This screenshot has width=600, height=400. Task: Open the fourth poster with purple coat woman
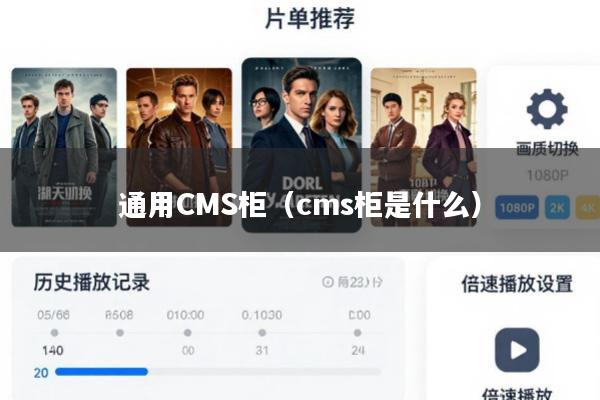click(x=424, y=147)
